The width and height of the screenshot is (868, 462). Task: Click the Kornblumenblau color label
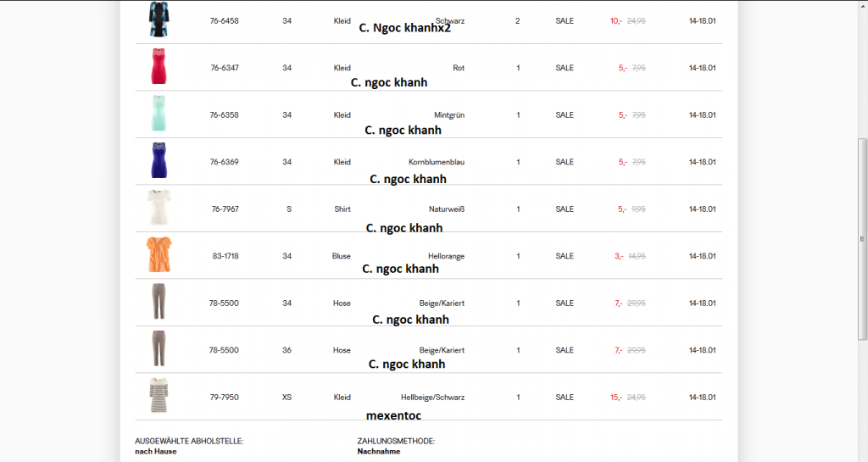(x=437, y=162)
